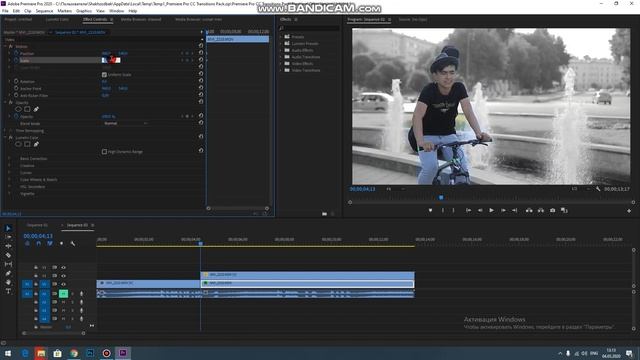Click Step Back 1 Frame
This screenshot has width=640, height=360.
pyautogui.click(x=480, y=211)
